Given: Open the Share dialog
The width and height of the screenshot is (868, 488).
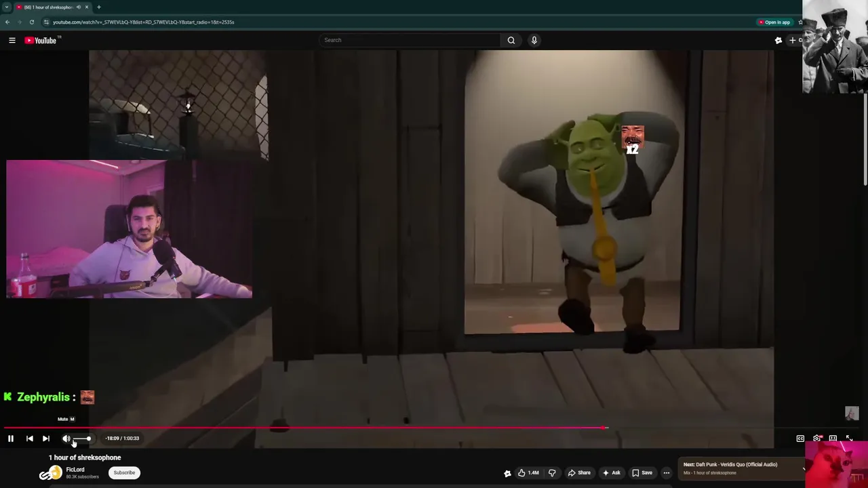Looking at the screenshot, I should click(579, 472).
